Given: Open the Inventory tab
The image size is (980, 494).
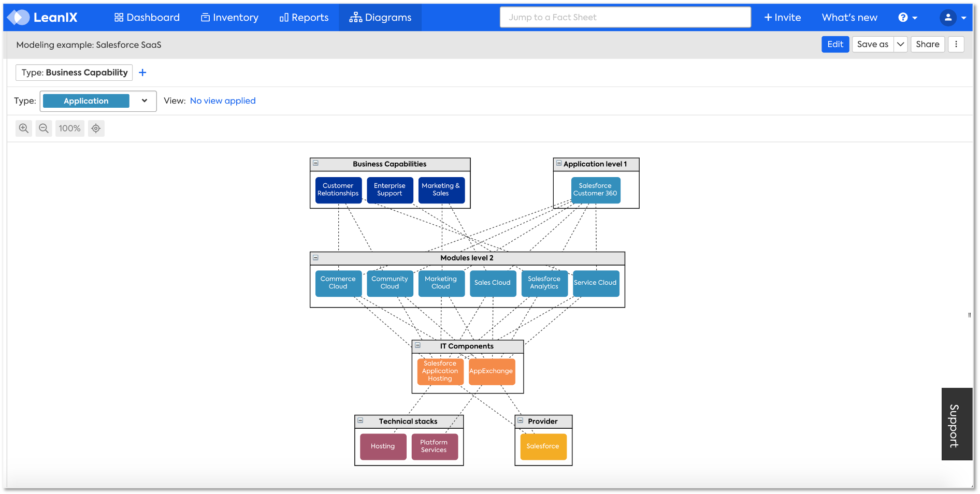Looking at the screenshot, I should [229, 18].
